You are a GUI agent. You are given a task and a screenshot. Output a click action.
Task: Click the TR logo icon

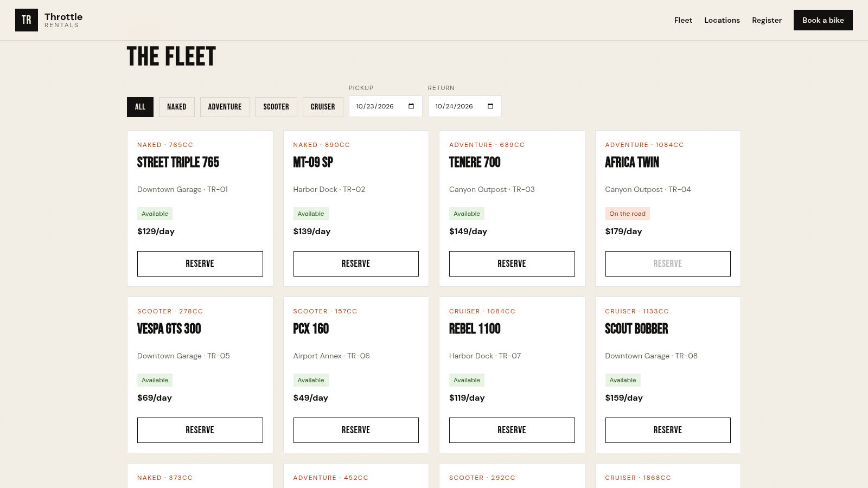click(x=27, y=20)
